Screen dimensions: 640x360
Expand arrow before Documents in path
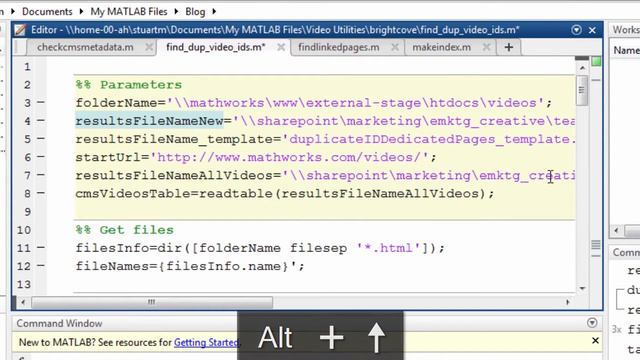13,11
